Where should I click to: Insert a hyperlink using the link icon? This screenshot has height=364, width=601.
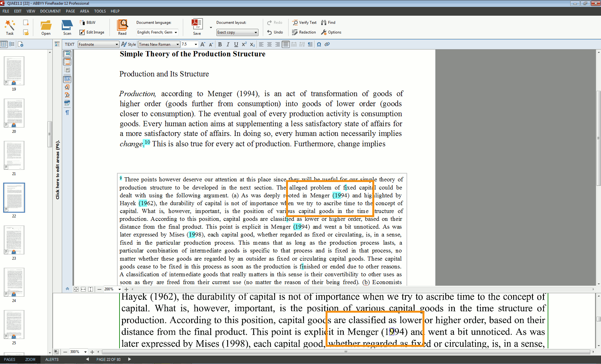click(327, 44)
